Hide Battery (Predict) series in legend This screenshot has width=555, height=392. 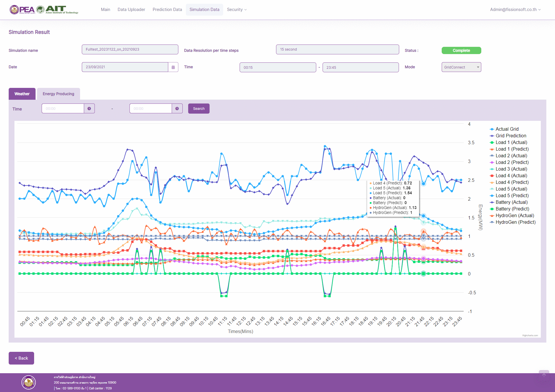pyautogui.click(x=512, y=209)
